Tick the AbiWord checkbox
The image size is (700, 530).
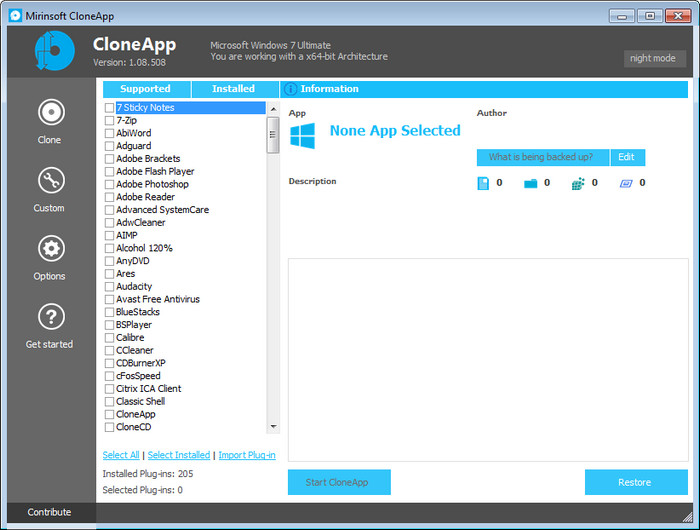click(109, 133)
